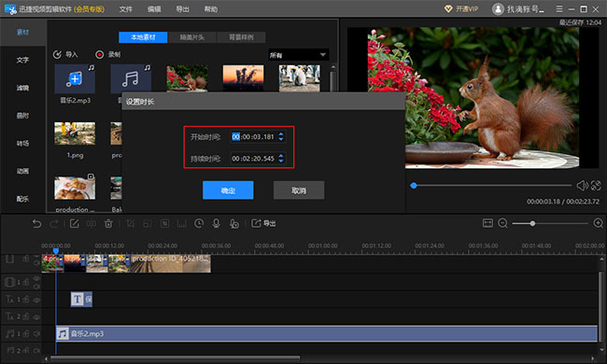Open the hamburger menu in title bar
This screenshot has width=607, height=364.
[x=559, y=9]
